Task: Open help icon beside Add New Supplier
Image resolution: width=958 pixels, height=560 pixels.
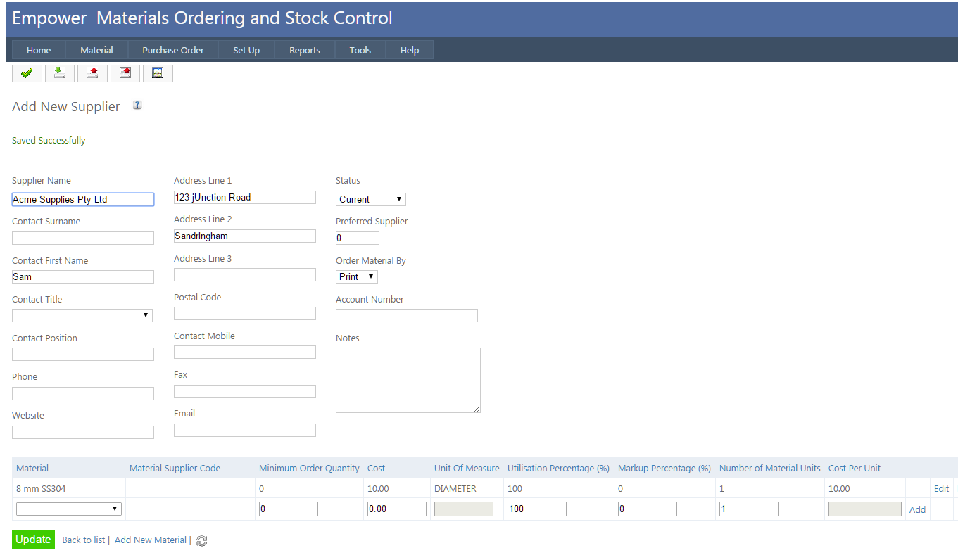Action: [137, 106]
